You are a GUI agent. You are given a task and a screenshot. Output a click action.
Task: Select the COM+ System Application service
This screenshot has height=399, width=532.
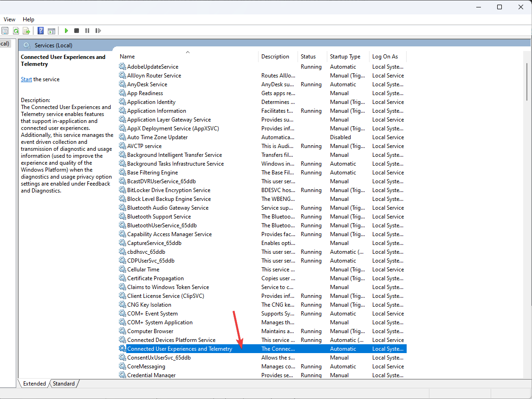point(262,322)
